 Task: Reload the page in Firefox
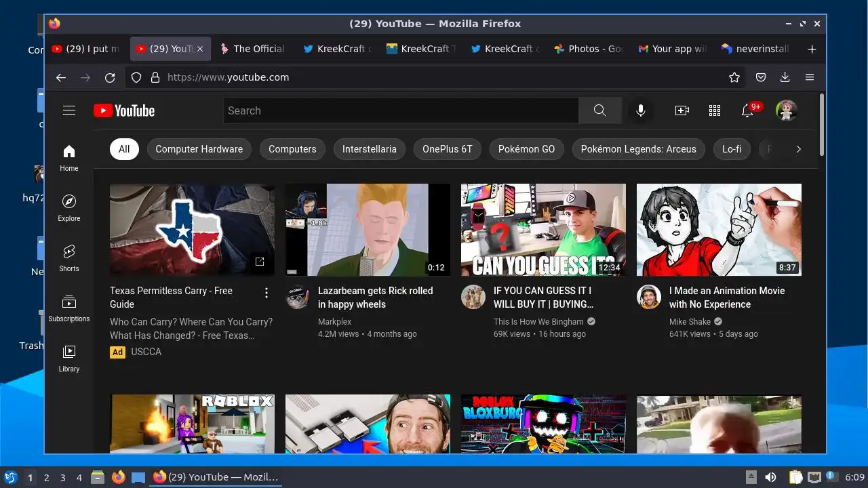[x=110, y=77]
